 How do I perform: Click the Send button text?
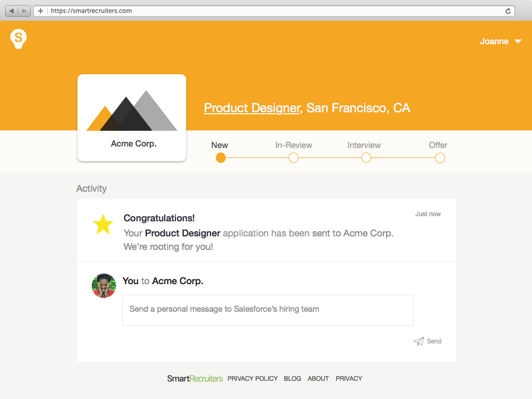434,341
